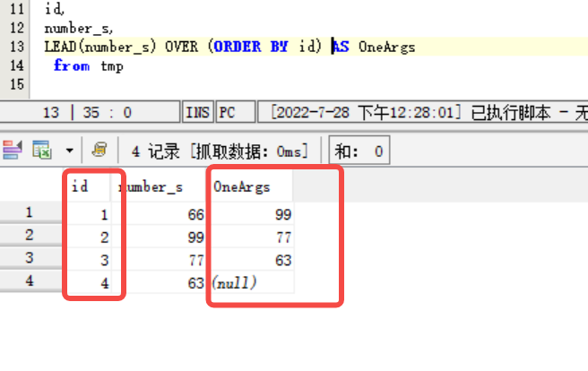The height and width of the screenshot is (371, 588).
Task: Click the PC status bar indicator
Action: [235, 112]
